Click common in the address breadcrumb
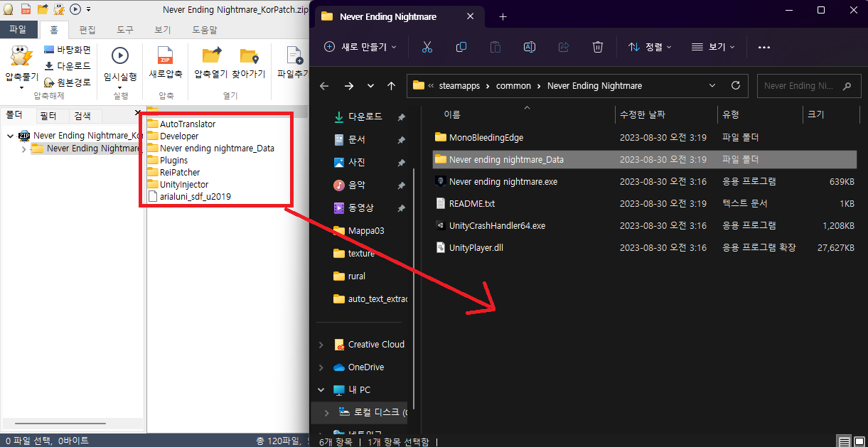Image resolution: width=868 pixels, height=447 pixels. [514, 85]
